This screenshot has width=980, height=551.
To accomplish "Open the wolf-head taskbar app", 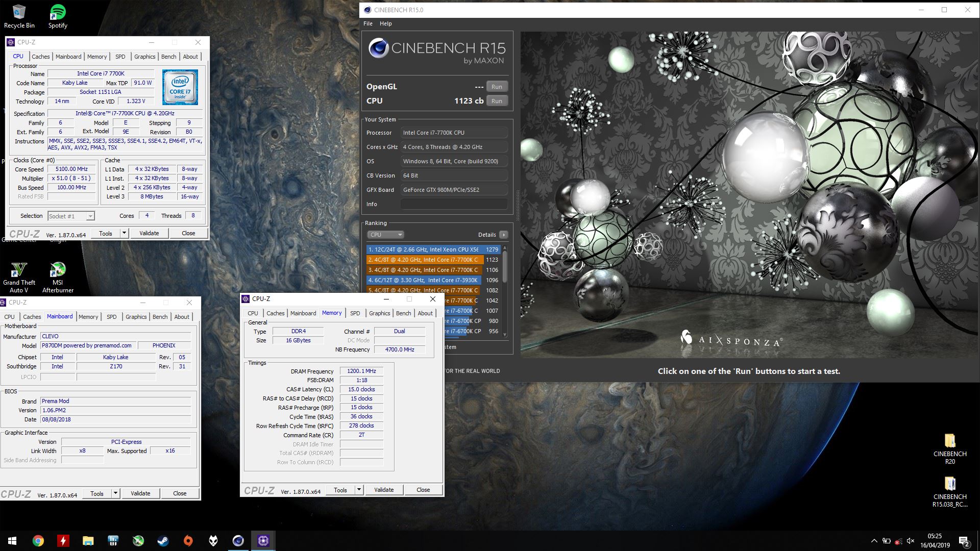I will (213, 541).
